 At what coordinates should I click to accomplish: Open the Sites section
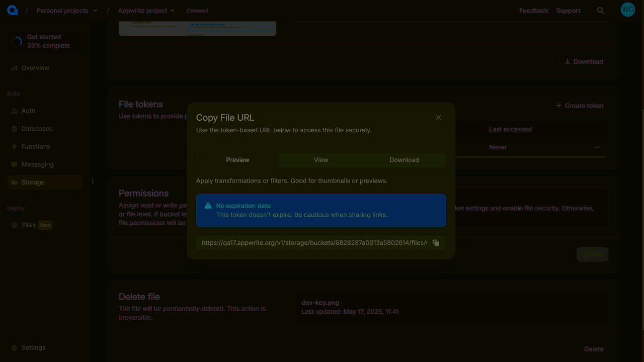(29, 225)
